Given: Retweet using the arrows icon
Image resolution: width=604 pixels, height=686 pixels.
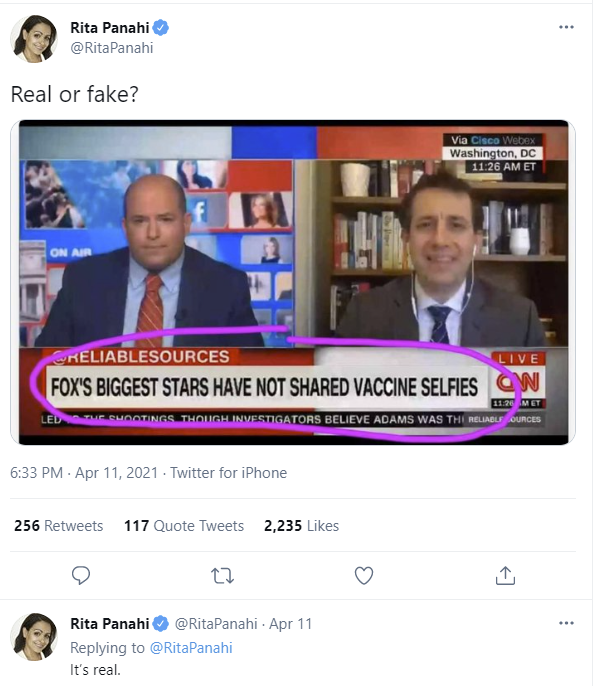Looking at the screenshot, I should click(223, 576).
